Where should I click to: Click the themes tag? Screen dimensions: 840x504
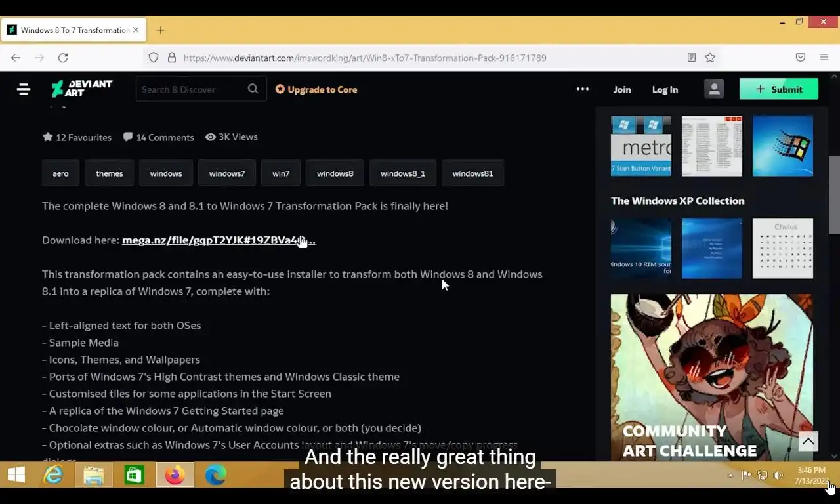click(109, 173)
